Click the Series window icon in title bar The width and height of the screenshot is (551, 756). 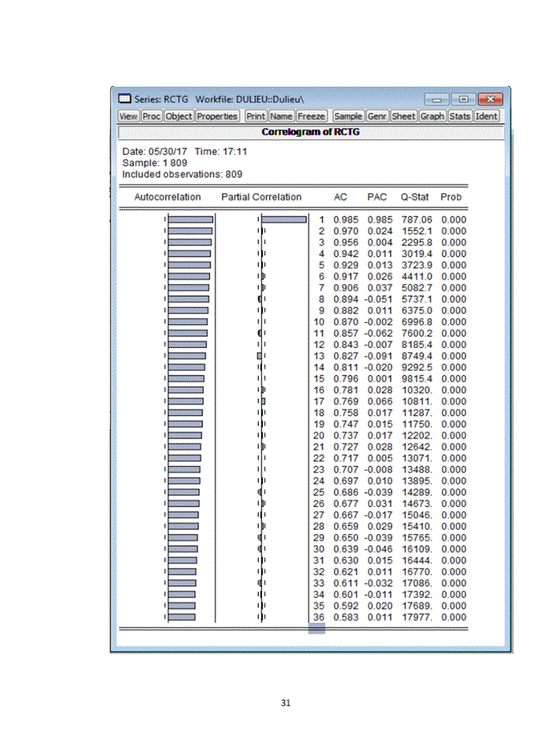point(124,99)
